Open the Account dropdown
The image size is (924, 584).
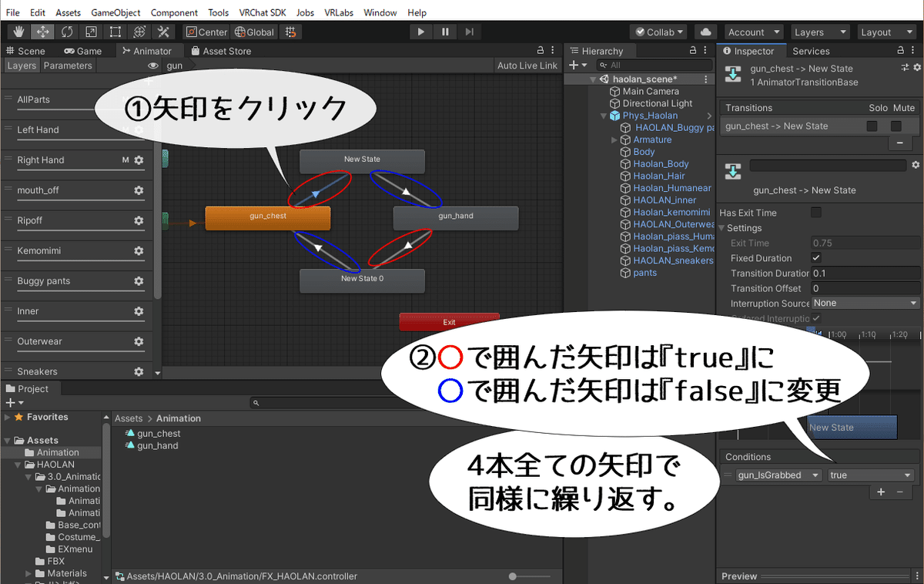coord(754,32)
